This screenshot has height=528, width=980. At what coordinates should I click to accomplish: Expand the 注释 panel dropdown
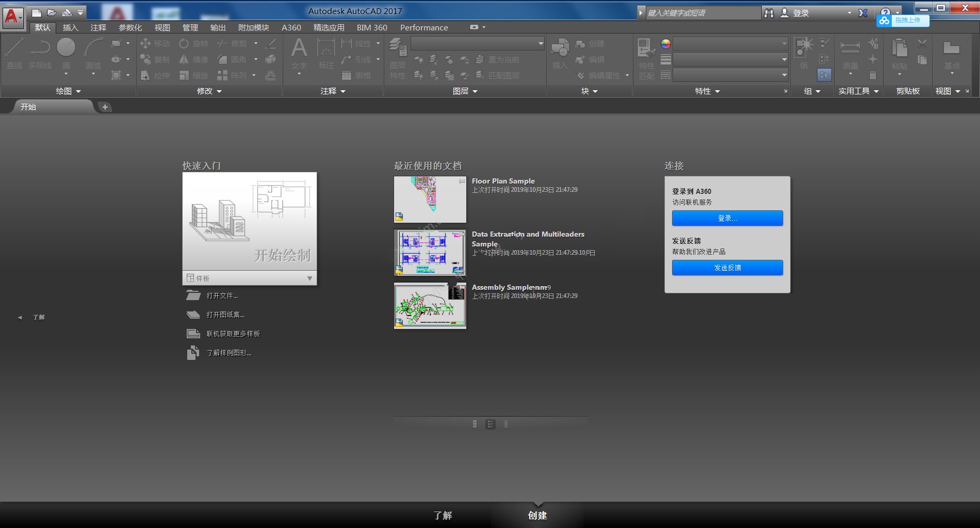333,91
